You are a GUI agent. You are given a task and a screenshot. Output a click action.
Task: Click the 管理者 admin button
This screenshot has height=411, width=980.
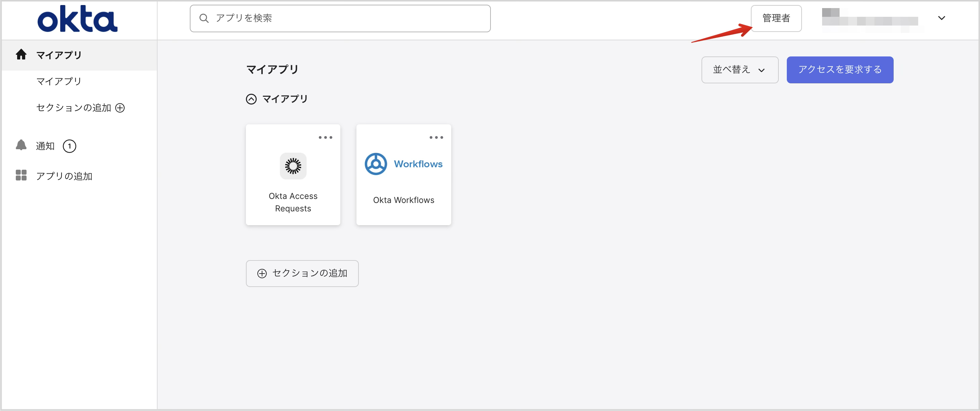coord(776,18)
